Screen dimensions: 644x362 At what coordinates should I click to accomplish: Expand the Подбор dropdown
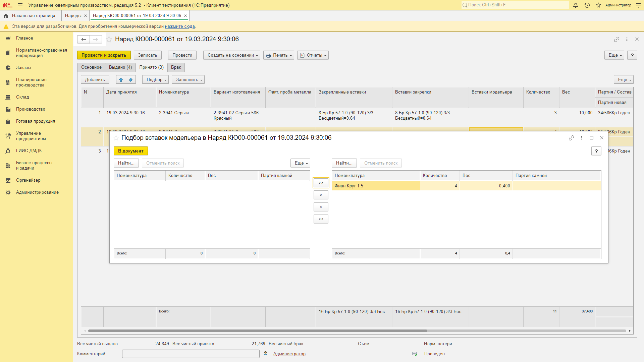pyautogui.click(x=155, y=80)
